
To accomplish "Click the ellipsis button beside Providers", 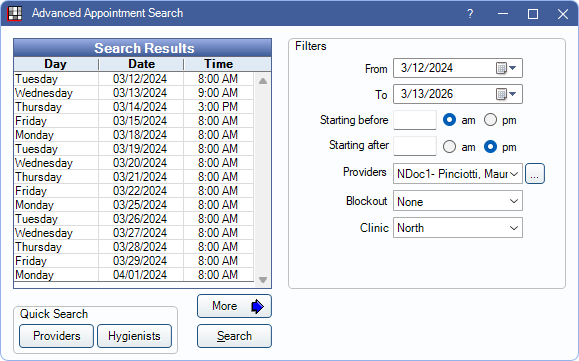I will point(535,173).
